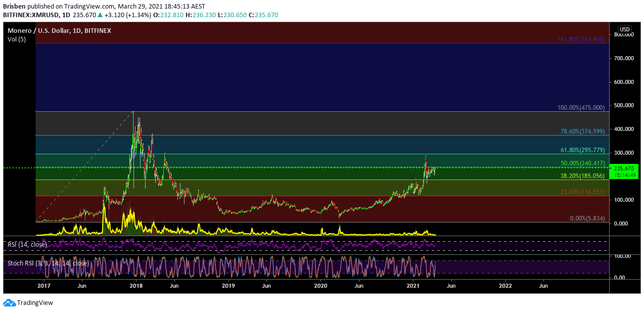Click the green price-up triangle icon
This screenshot has height=312, width=644.
point(101,15)
